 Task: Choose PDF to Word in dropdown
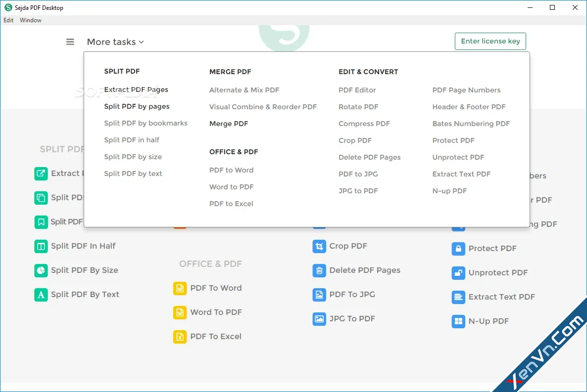[x=231, y=170]
